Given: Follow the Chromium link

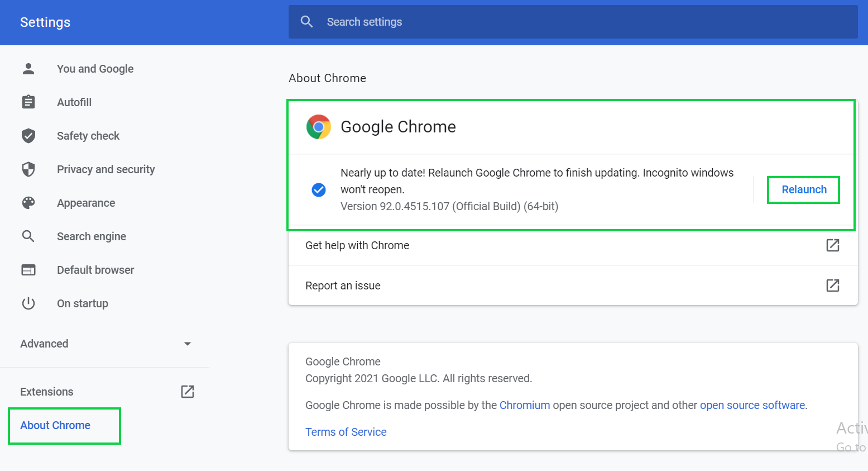Looking at the screenshot, I should tap(525, 405).
